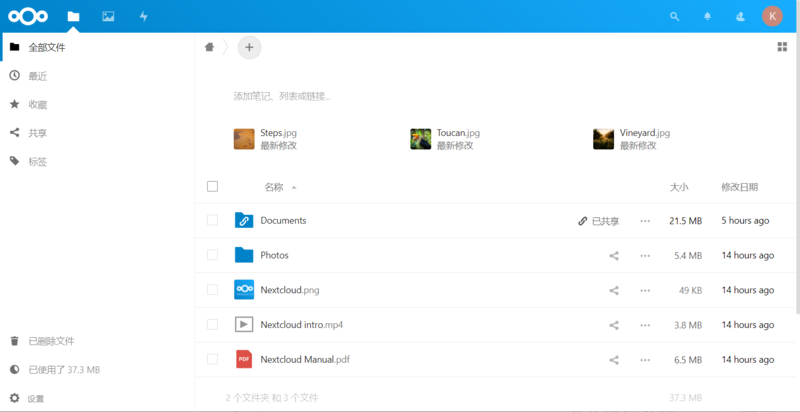Switch to grid view icon
This screenshot has height=412, width=800.
pos(782,47)
